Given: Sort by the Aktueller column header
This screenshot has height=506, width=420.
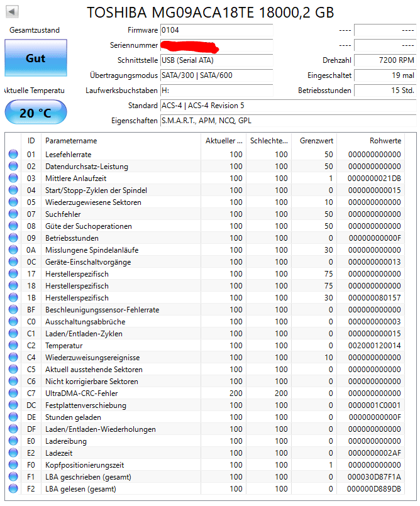Looking at the screenshot, I should click(223, 141).
